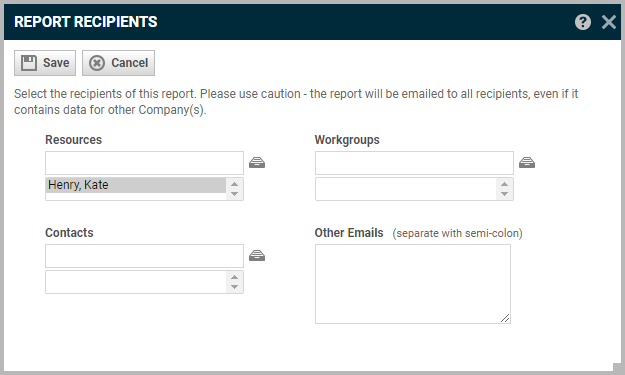The height and width of the screenshot is (375, 625).
Task: Cancel the recipient changes
Action: (x=118, y=63)
